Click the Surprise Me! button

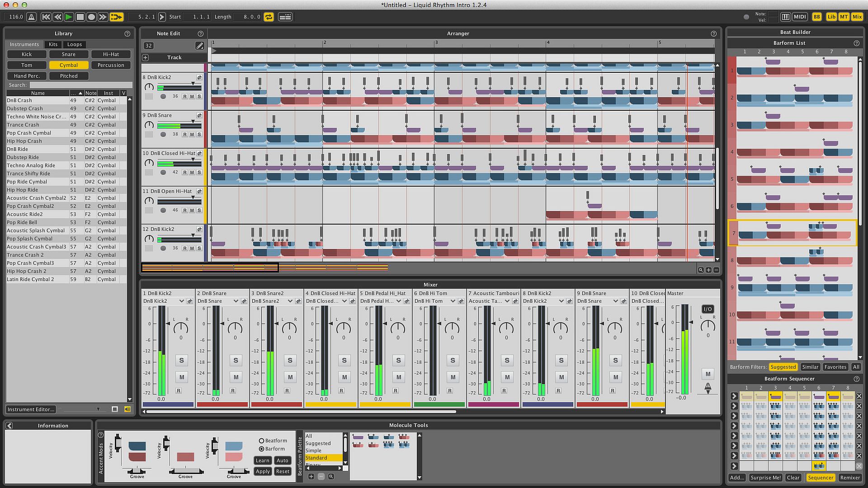(x=765, y=478)
